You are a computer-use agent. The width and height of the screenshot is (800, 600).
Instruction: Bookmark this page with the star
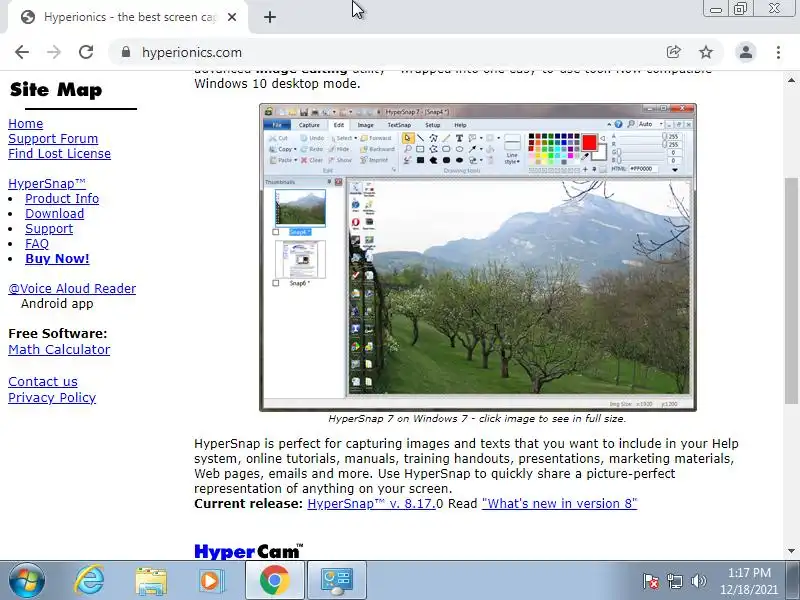(x=706, y=52)
